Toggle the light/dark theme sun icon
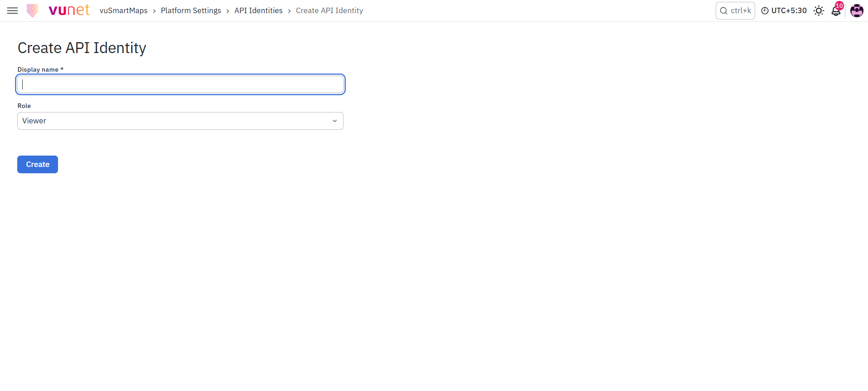The width and height of the screenshot is (868, 391). pos(819,10)
